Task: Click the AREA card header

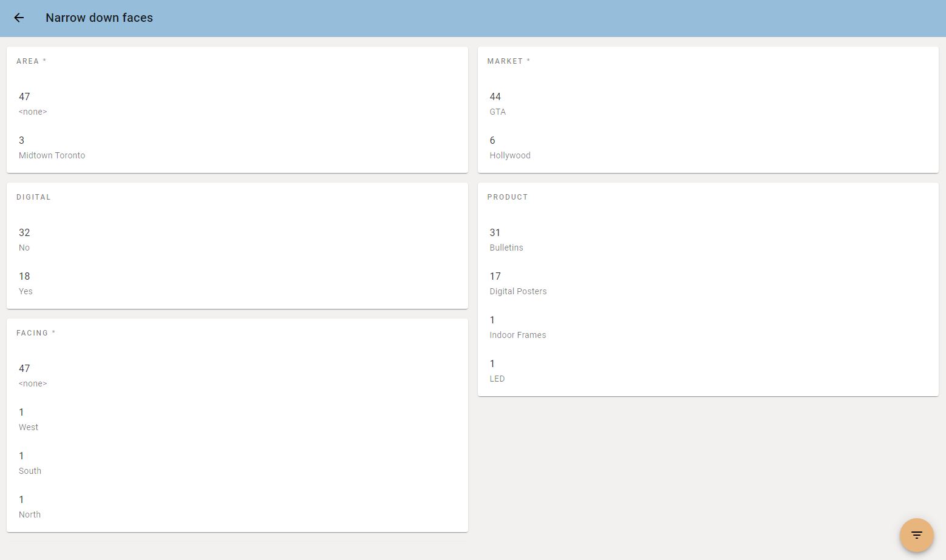Action: [x=32, y=61]
